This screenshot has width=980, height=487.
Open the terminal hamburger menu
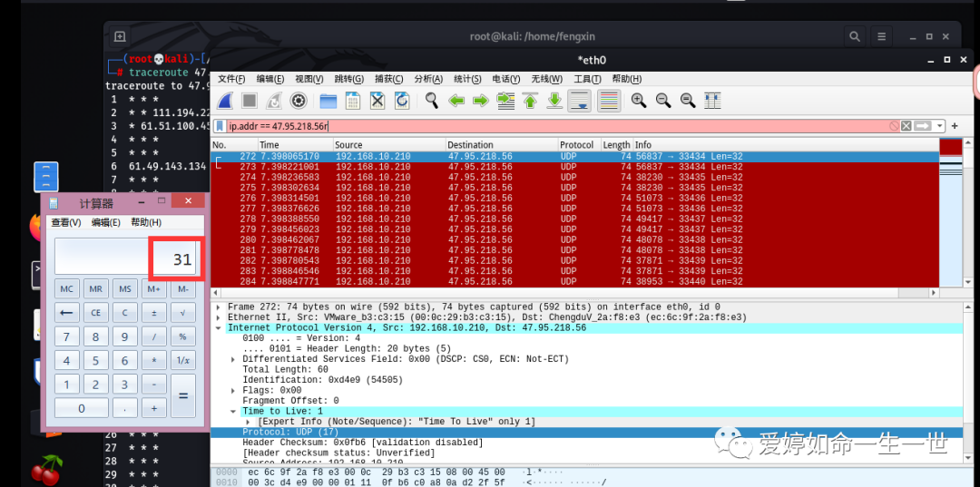click(x=882, y=37)
